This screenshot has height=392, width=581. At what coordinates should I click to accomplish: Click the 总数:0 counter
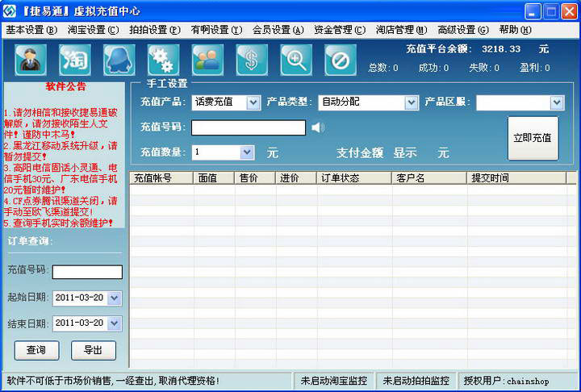click(x=383, y=68)
